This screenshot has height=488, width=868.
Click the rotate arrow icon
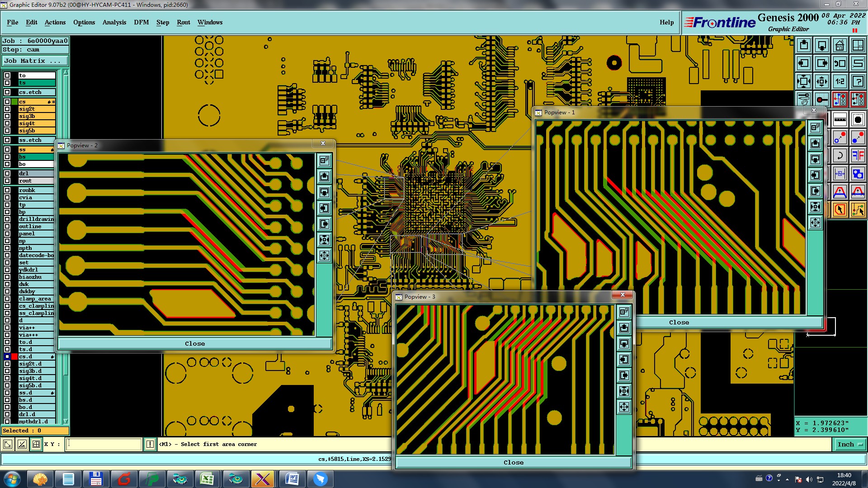pos(840,156)
